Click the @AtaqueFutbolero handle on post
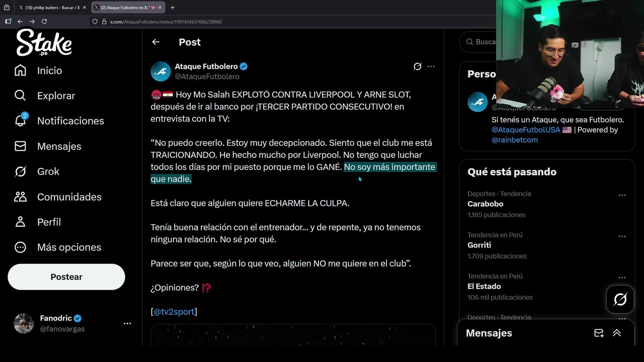 coord(207,76)
